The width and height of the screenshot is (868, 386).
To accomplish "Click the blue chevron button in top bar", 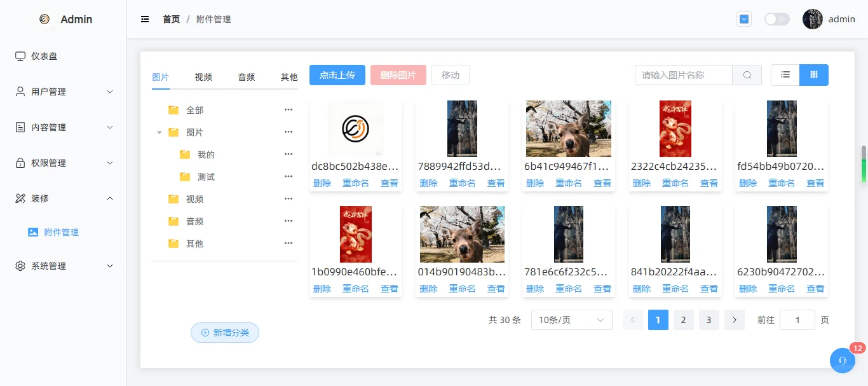I will coord(743,19).
